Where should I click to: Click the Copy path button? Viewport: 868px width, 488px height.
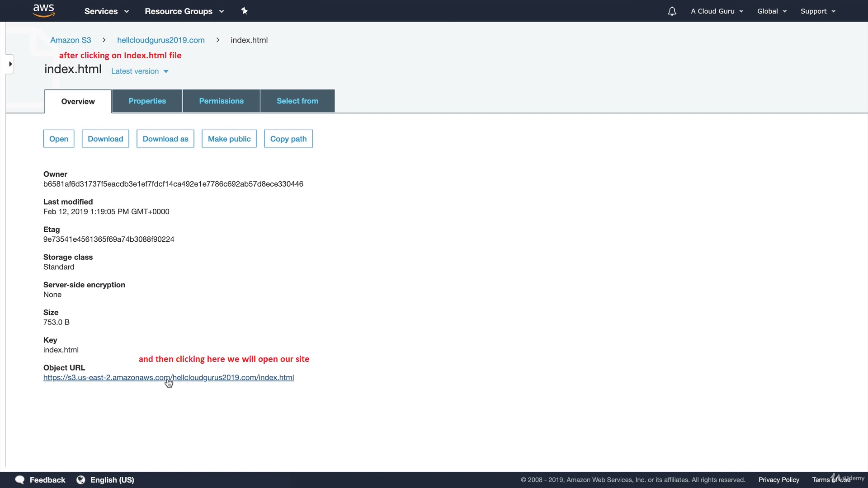pos(288,139)
